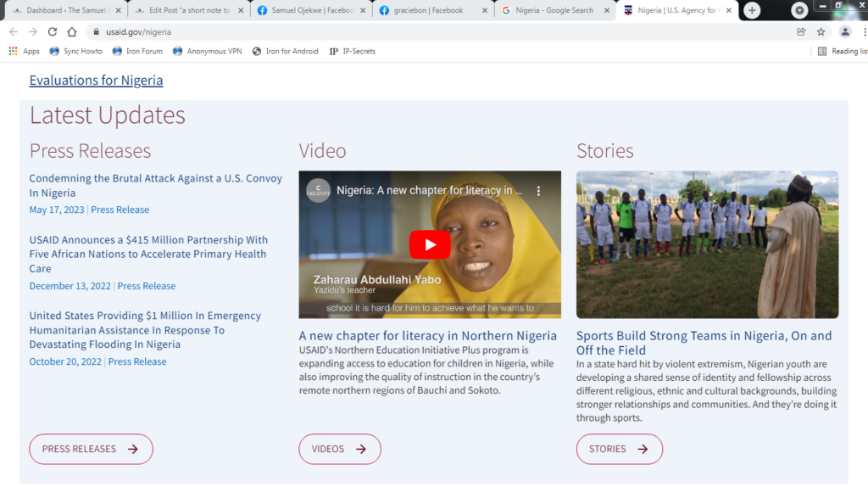Open the Evaluations for Nigeria link
The image size is (868, 487).
coord(97,81)
